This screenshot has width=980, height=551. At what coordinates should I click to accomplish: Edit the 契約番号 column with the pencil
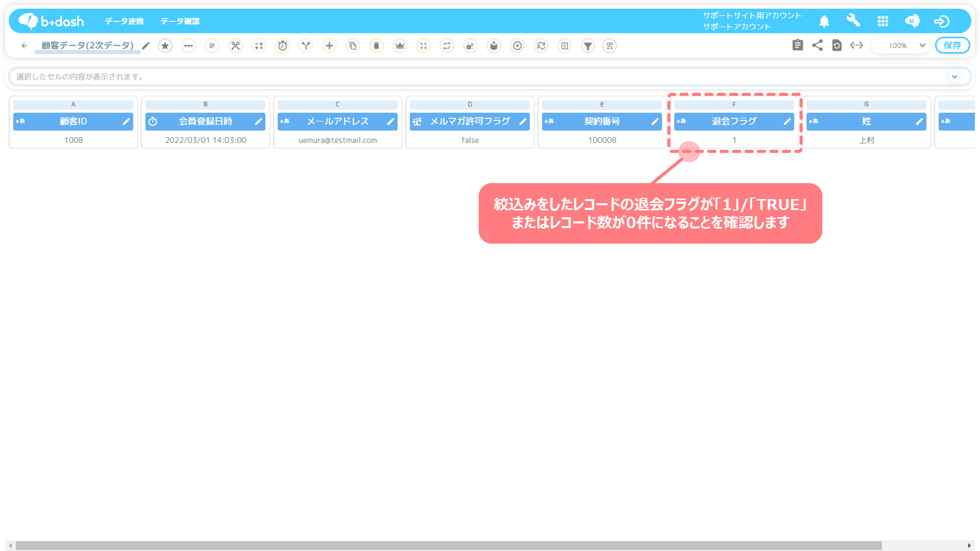[655, 121]
